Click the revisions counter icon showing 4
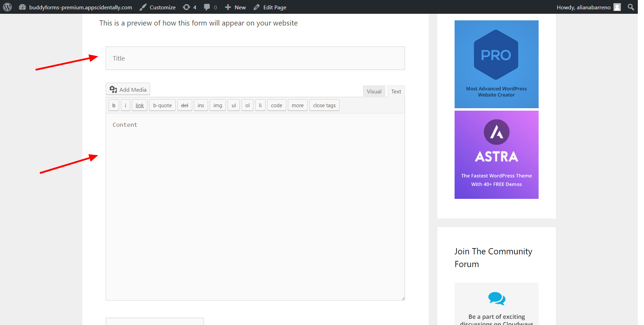Viewport: 644px width, 325px height. (186, 7)
